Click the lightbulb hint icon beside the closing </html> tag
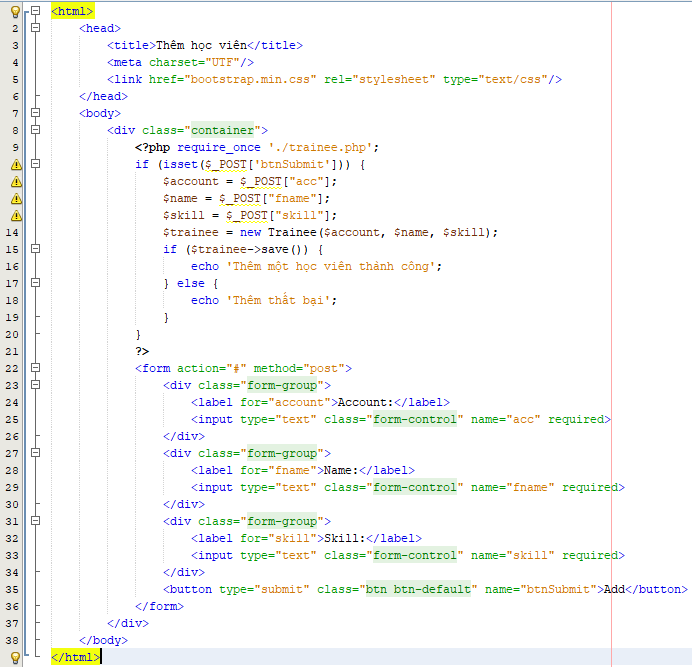The height and width of the screenshot is (667, 692). tap(15, 658)
